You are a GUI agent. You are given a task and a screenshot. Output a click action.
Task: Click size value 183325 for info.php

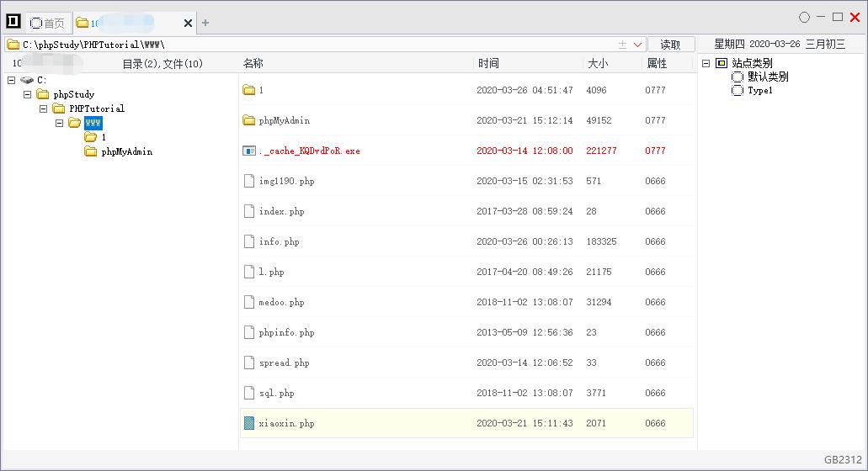click(x=601, y=241)
